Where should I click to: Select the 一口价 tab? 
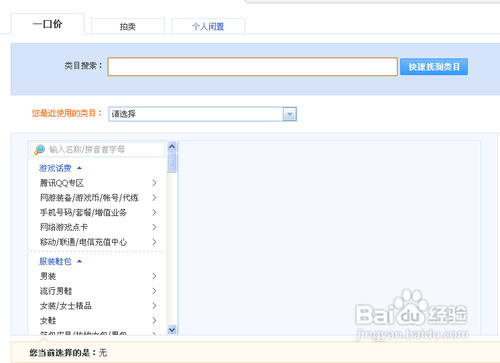[47, 24]
